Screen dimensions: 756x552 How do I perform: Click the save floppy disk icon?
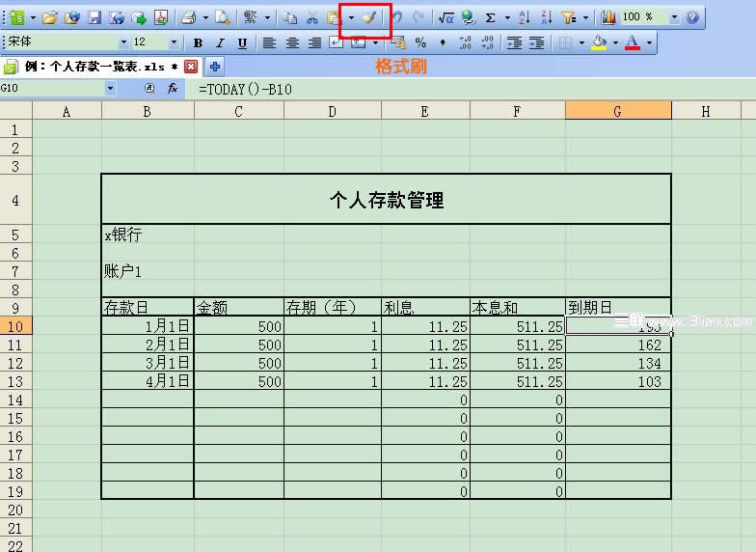94,18
